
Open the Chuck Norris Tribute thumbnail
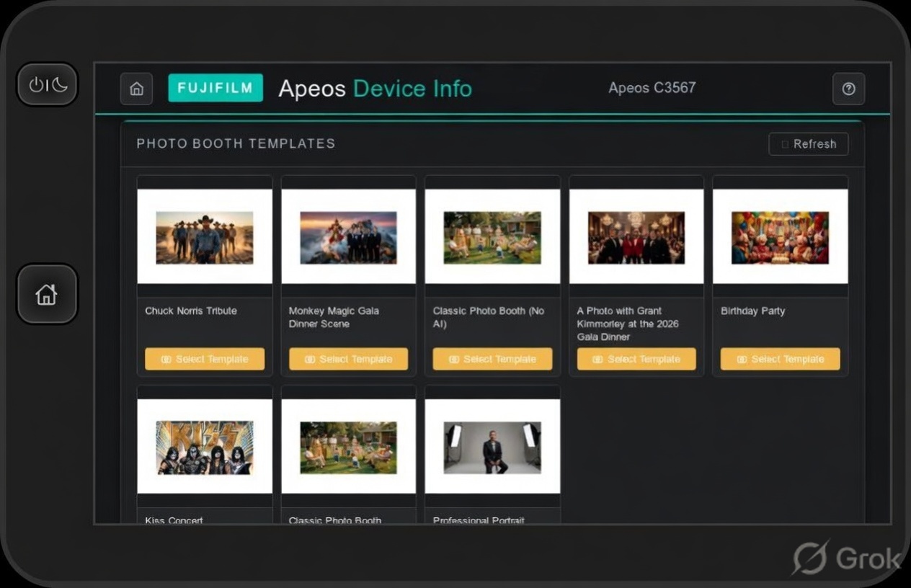pos(205,236)
